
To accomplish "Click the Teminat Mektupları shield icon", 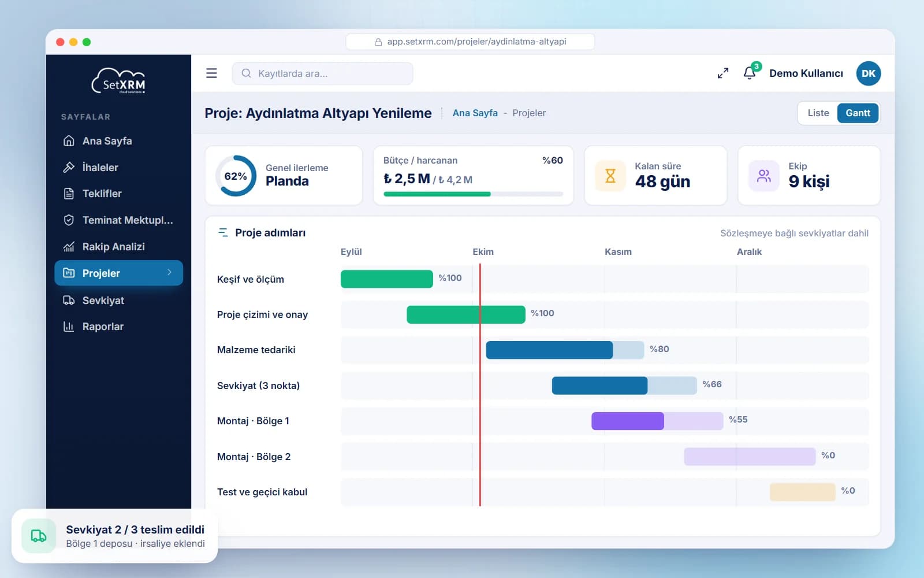I will [69, 220].
